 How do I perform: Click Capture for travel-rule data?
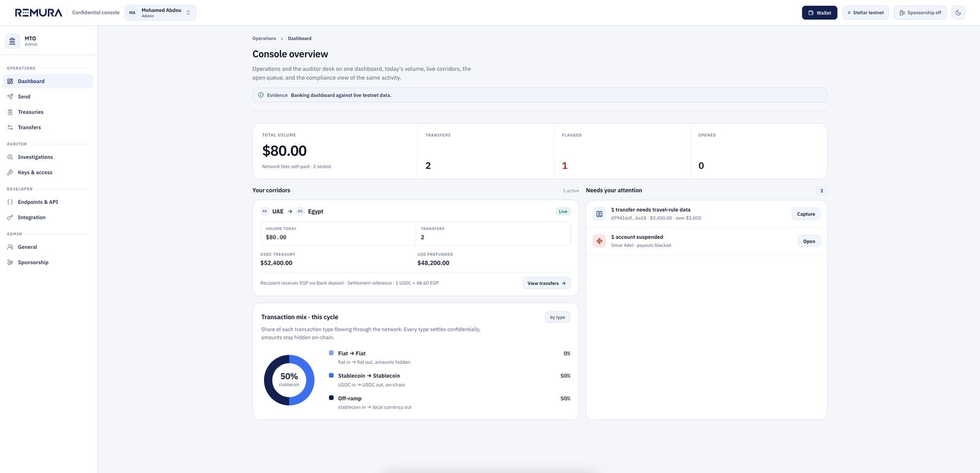(x=806, y=214)
